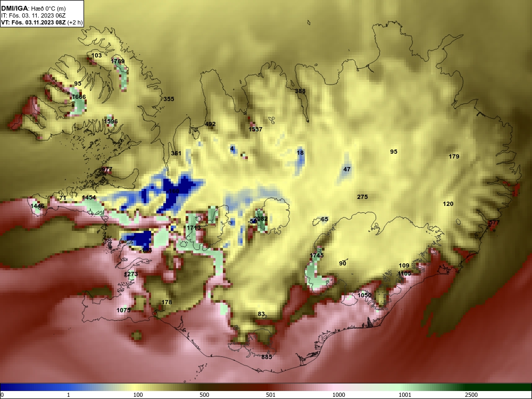Click the 885 height label
This screenshot has width=532, height=399.
pyautogui.click(x=267, y=357)
